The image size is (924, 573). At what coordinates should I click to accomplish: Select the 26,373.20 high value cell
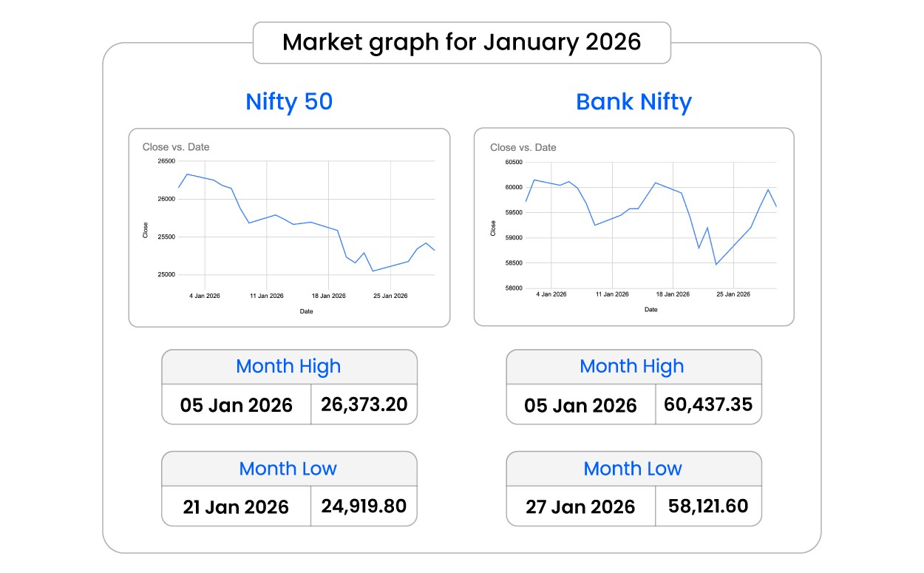(x=364, y=404)
